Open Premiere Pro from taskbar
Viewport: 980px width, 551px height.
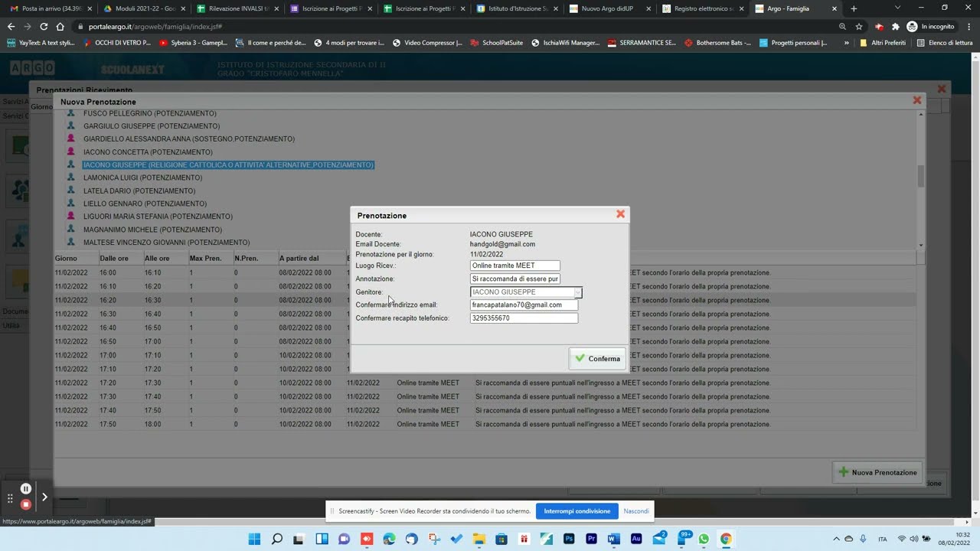click(x=591, y=539)
